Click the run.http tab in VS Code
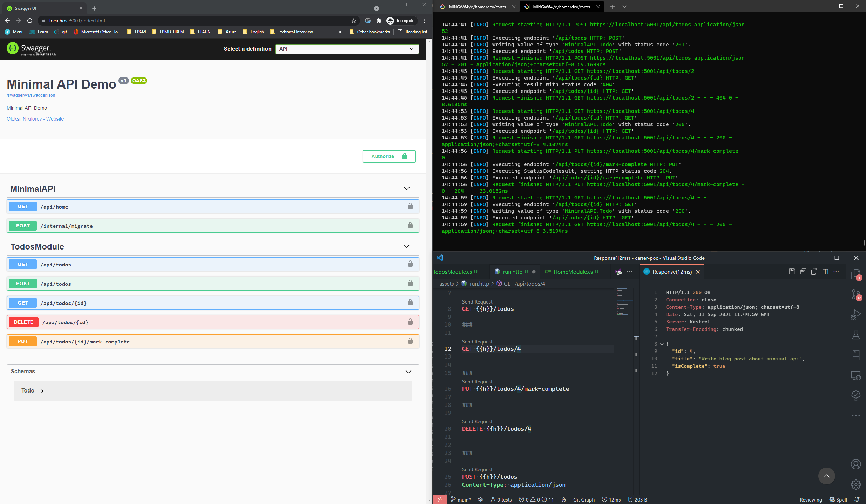This screenshot has width=866, height=504. [513, 272]
